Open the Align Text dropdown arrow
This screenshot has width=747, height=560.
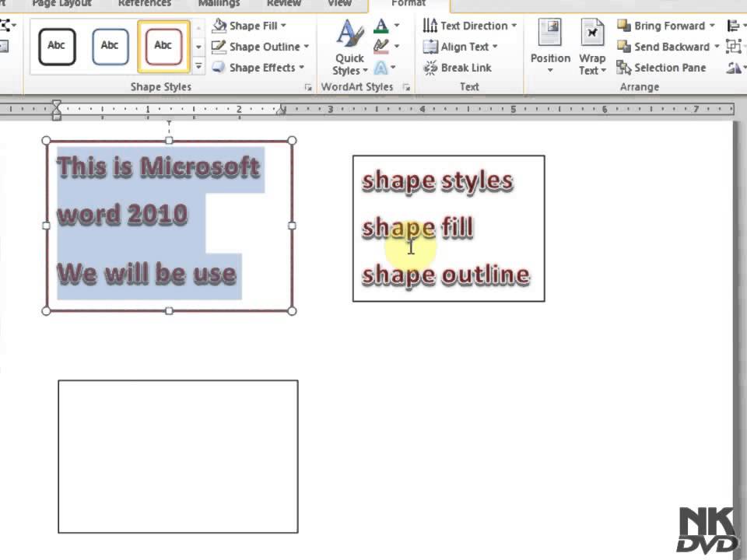click(495, 47)
